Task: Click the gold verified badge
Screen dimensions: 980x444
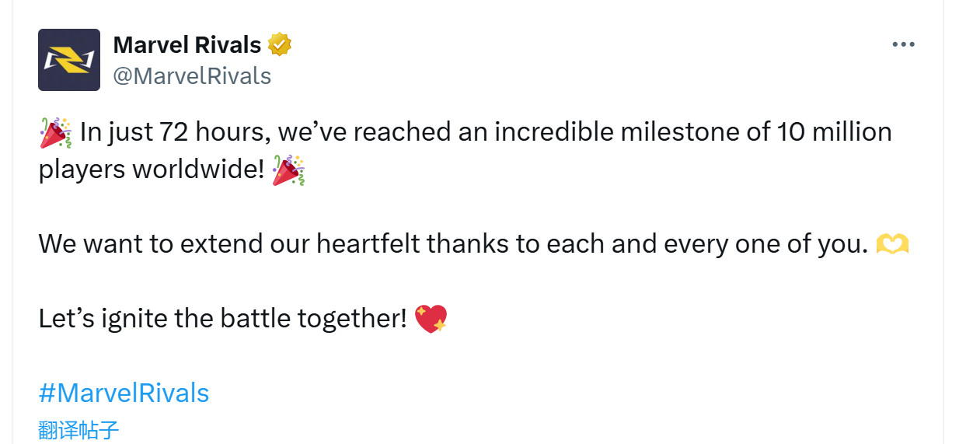Action: [280, 45]
